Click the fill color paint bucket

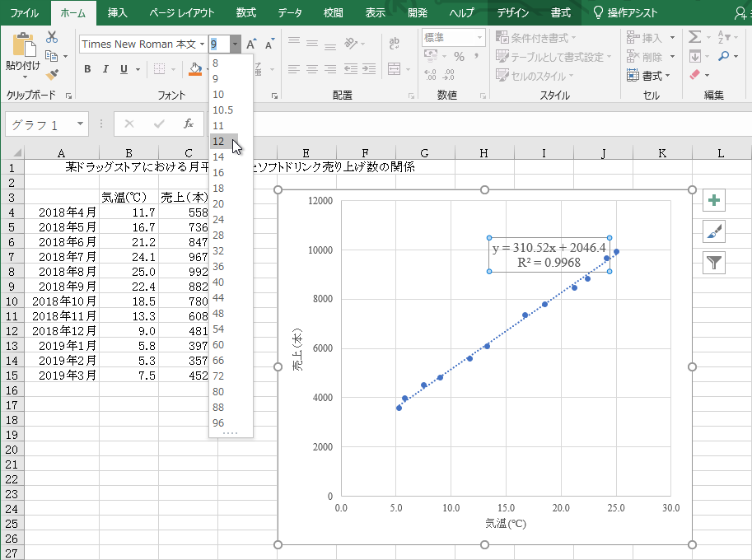coord(195,69)
